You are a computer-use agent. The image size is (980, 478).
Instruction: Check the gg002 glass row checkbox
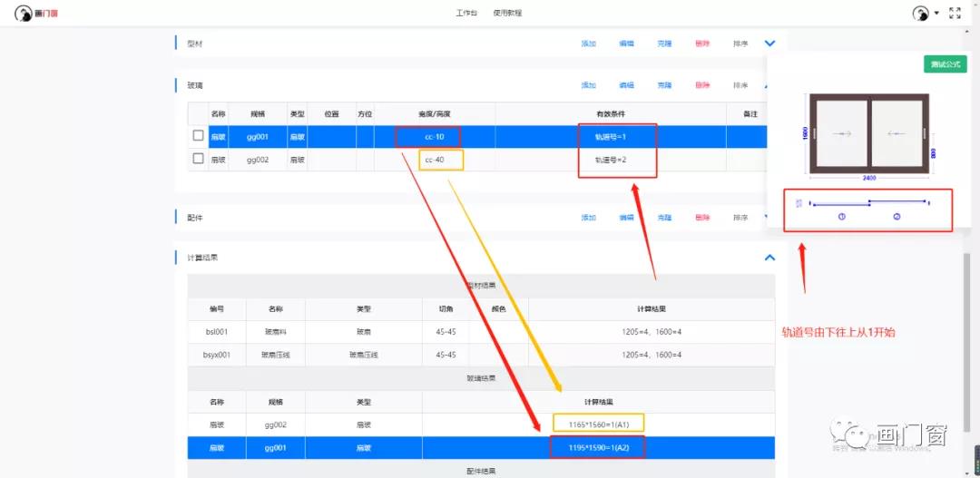[x=198, y=159]
